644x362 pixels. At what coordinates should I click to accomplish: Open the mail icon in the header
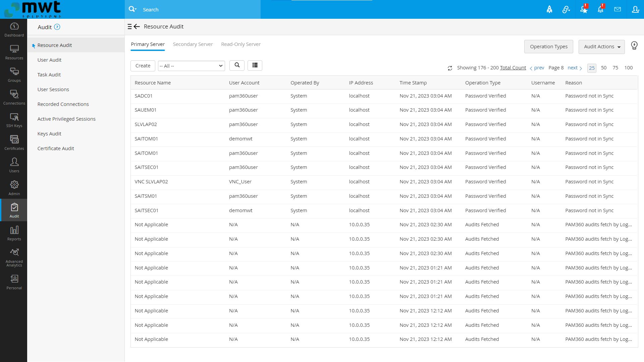618,9
